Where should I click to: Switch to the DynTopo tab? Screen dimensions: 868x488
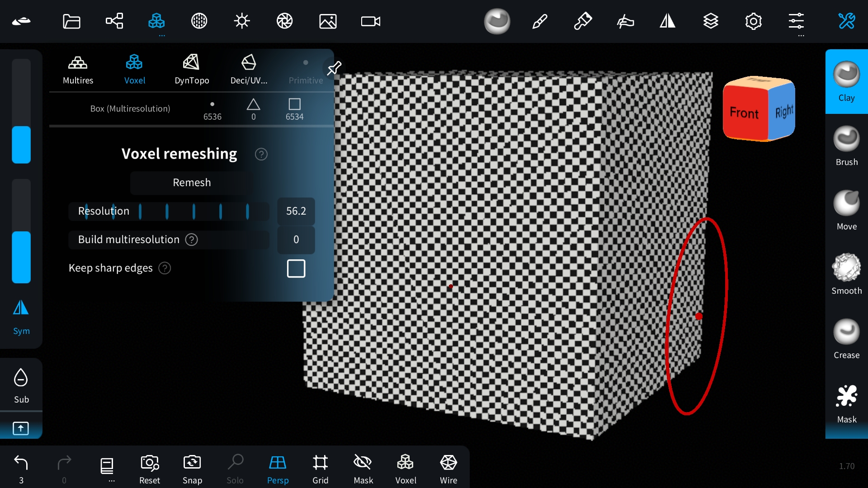click(192, 70)
